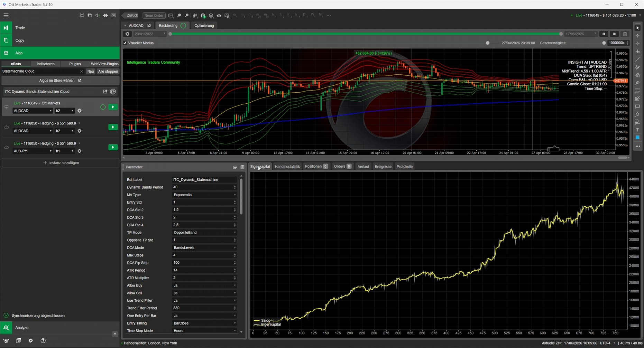Toggle chart objects visibility eye icon
This screenshot has width=644, height=348.
click(219, 16)
